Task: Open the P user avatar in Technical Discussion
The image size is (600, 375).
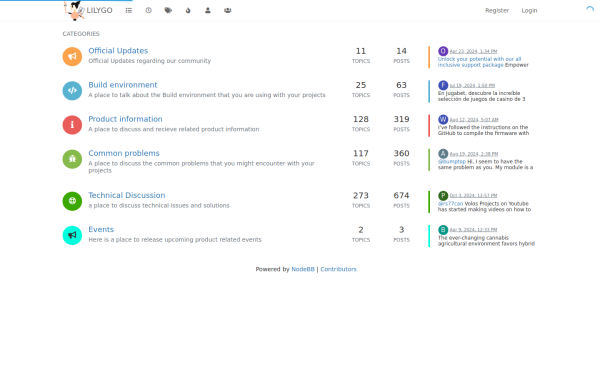Action: pos(443,196)
